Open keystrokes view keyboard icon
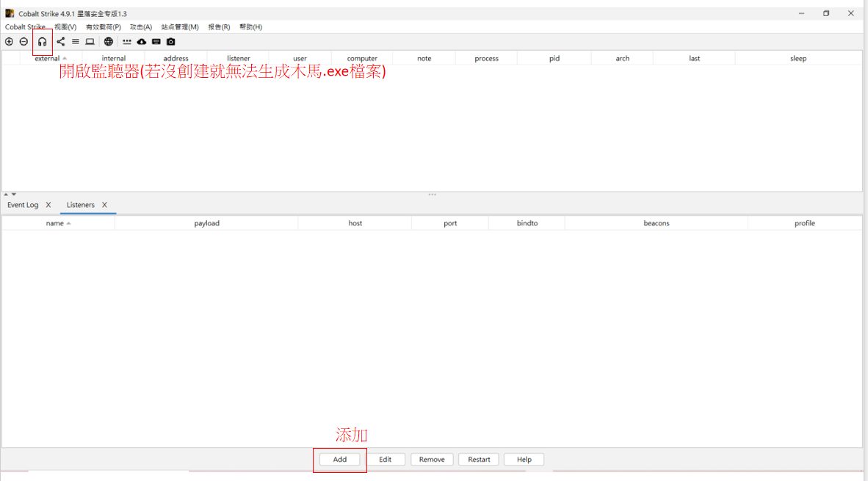The image size is (868, 481). coord(156,42)
